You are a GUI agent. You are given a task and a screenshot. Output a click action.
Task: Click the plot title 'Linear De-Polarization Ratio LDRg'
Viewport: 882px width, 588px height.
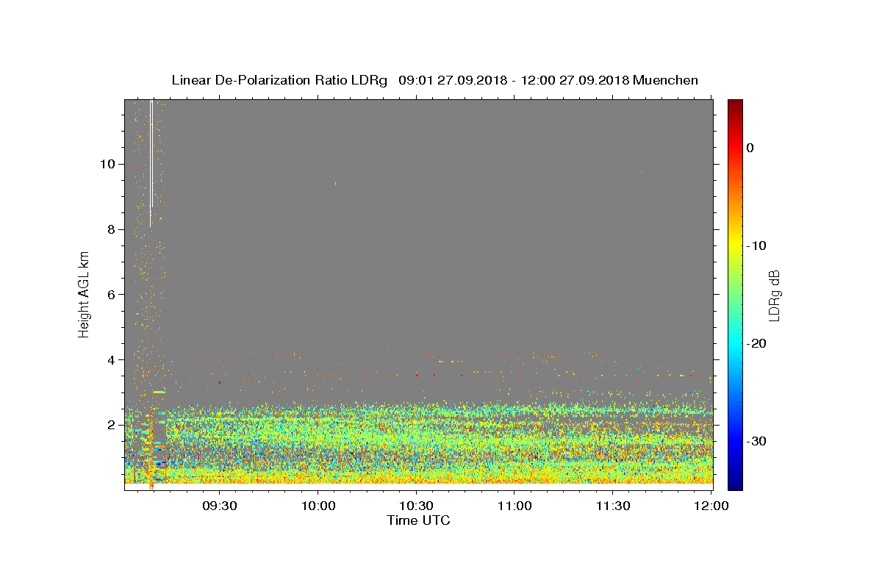[x=279, y=80]
